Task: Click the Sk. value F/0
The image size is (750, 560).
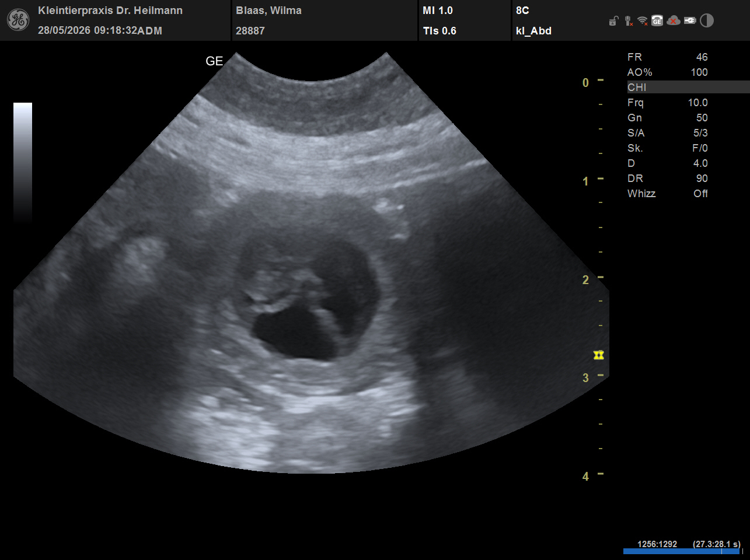Action: point(700,148)
